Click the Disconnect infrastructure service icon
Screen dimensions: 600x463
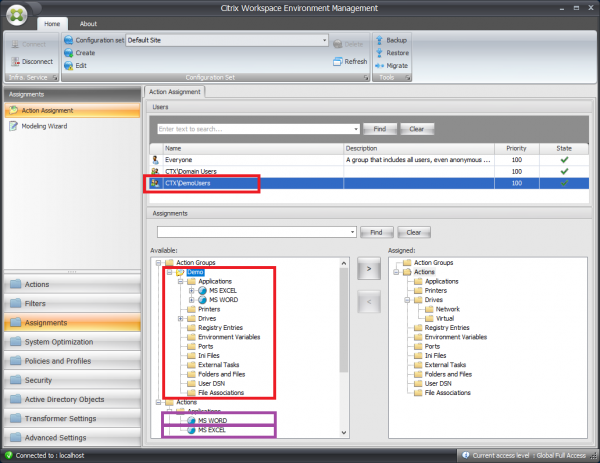pyautogui.click(x=14, y=59)
